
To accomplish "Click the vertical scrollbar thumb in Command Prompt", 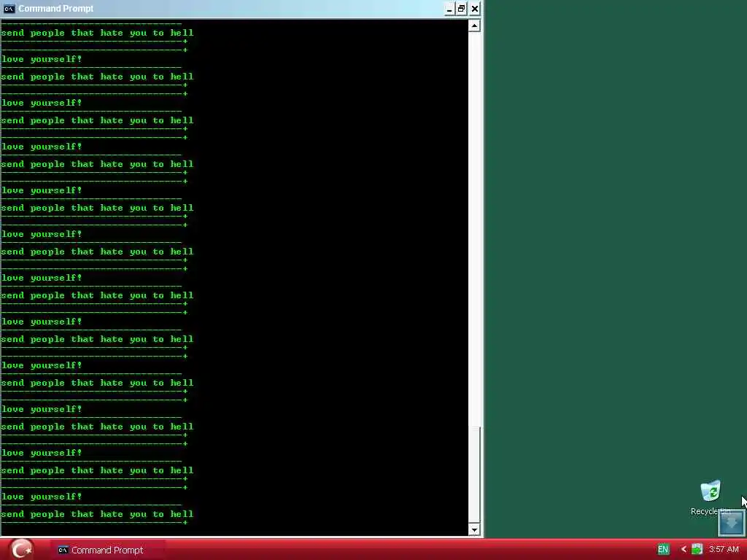I will pos(474,474).
